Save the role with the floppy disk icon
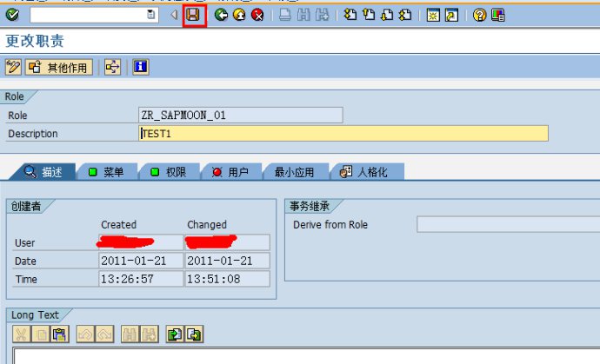 point(193,16)
